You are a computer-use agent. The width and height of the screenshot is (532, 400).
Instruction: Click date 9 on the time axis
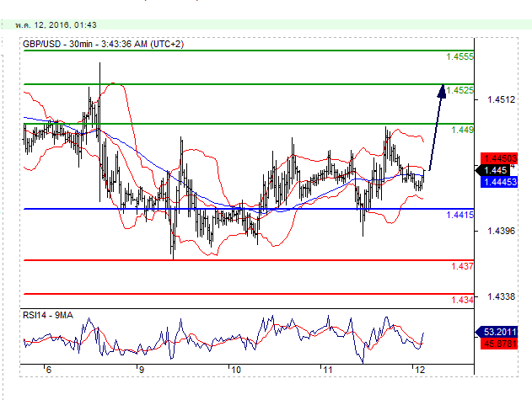point(141,371)
